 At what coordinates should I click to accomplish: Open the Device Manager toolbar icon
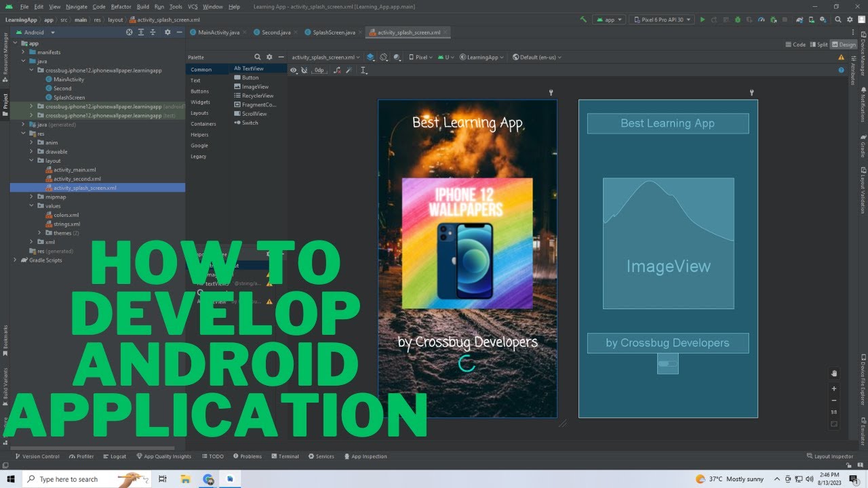(812, 20)
